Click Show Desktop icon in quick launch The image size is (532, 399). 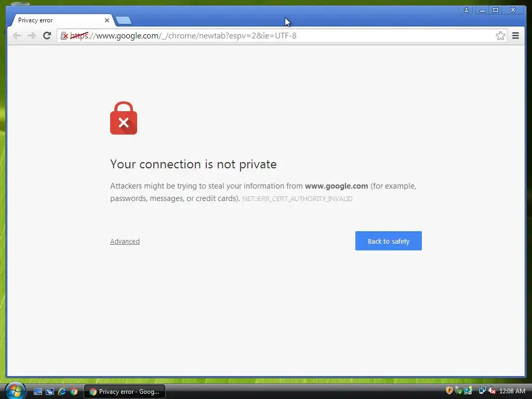point(37,392)
